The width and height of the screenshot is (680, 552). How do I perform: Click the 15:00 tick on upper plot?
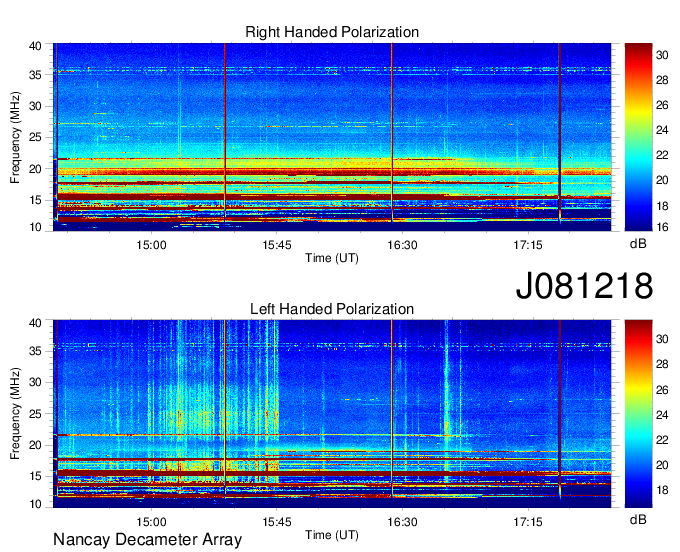tap(151, 245)
